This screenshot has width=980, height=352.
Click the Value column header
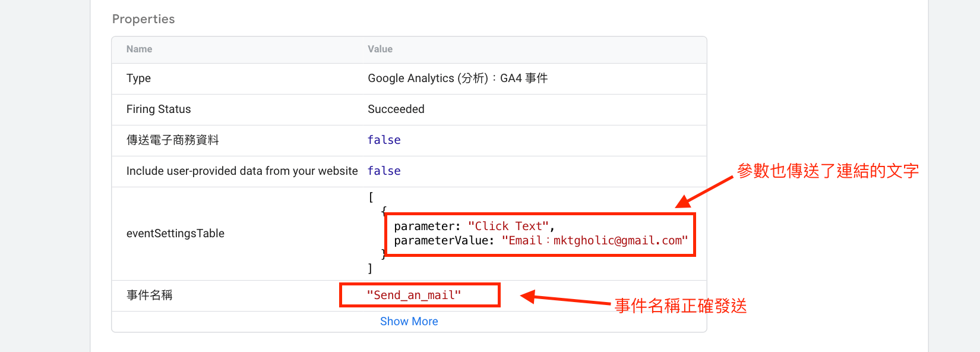pos(380,49)
